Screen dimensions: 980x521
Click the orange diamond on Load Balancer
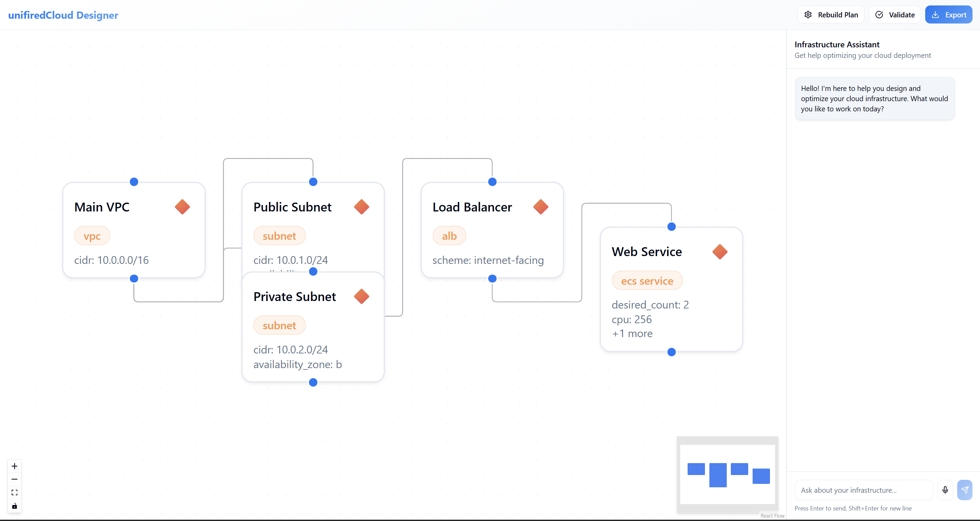541,207
